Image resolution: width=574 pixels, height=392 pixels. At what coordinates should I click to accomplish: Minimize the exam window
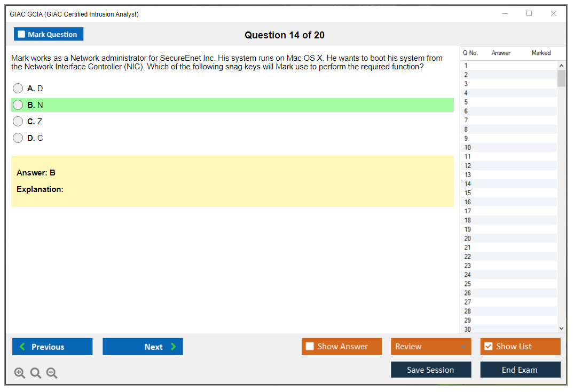pyautogui.click(x=505, y=14)
